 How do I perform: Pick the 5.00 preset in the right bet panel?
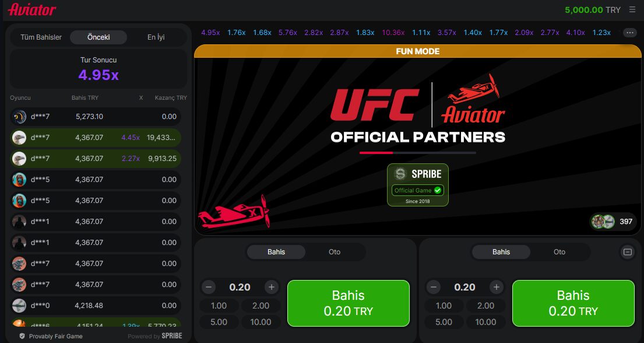pyautogui.click(x=444, y=322)
